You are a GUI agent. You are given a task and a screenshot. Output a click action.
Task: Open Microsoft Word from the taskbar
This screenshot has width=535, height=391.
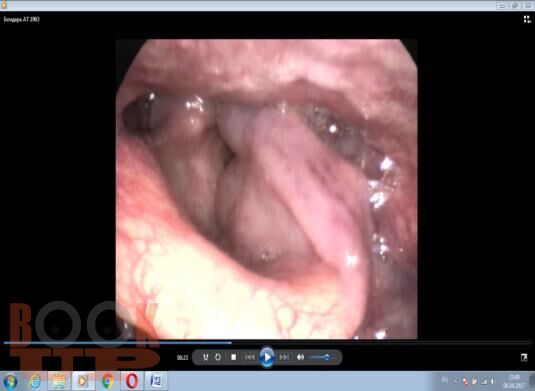[156, 381]
